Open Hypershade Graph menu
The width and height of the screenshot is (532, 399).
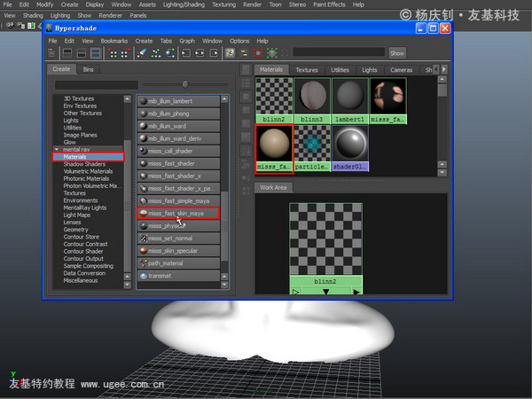[x=187, y=41]
